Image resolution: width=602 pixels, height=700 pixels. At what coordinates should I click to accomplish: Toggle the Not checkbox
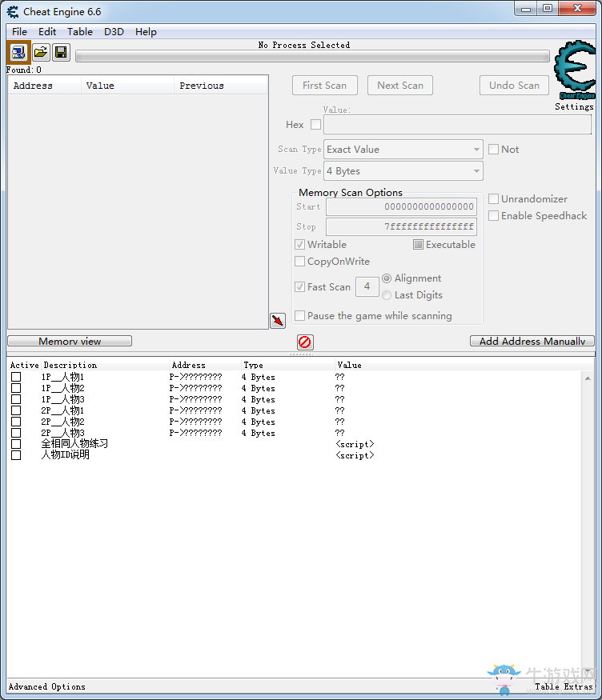tap(493, 149)
